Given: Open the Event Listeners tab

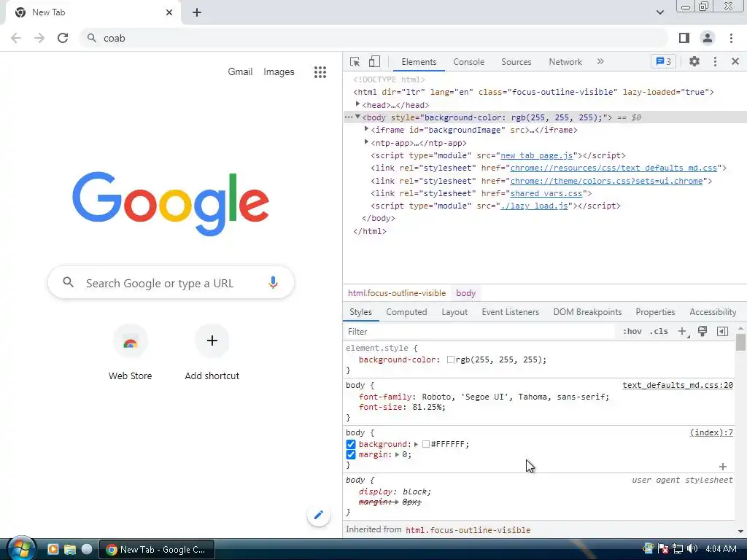Looking at the screenshot, I should pos(510,312).
